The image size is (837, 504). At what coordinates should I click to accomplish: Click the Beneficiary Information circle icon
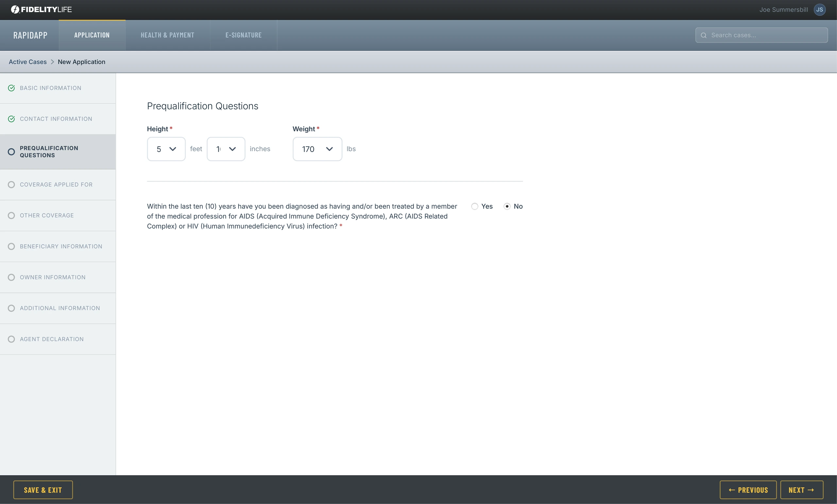[11, 246]
